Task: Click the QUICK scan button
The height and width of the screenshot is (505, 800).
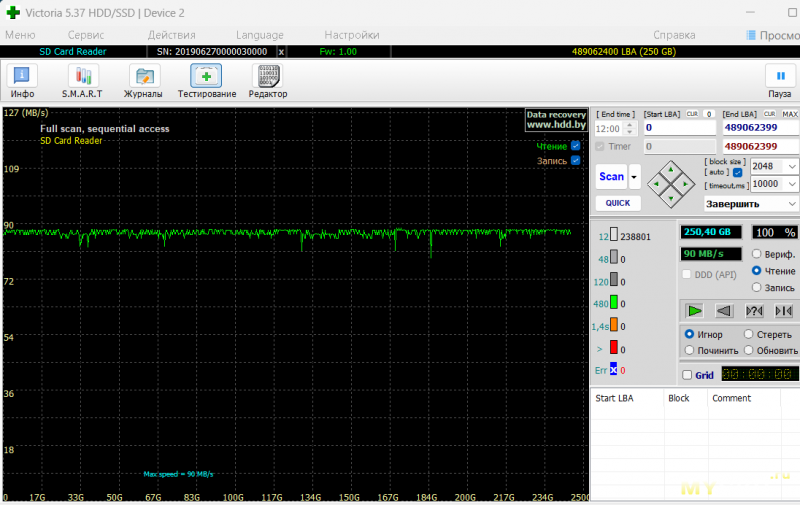Action: coord(618,203)
